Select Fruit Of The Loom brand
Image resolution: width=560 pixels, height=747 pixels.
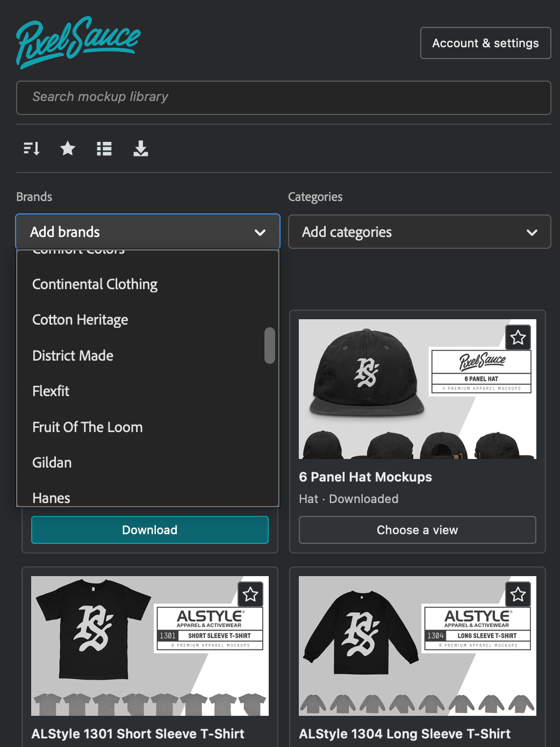[148, 427]
